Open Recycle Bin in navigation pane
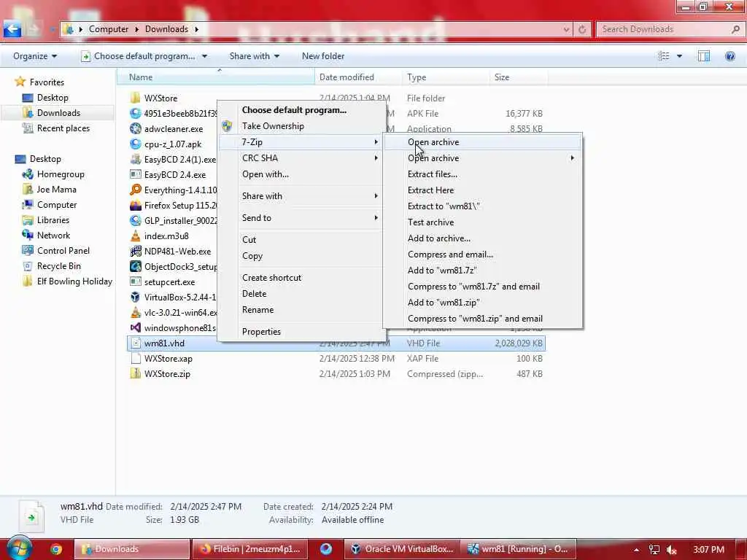 pyautogui.click(x=58, y=266)
